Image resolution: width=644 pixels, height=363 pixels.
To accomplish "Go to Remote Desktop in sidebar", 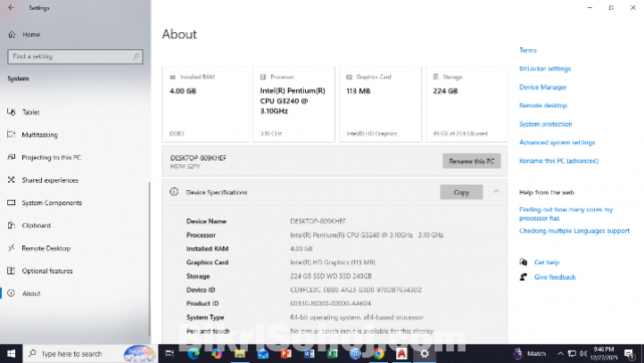I will pos(45,248).
